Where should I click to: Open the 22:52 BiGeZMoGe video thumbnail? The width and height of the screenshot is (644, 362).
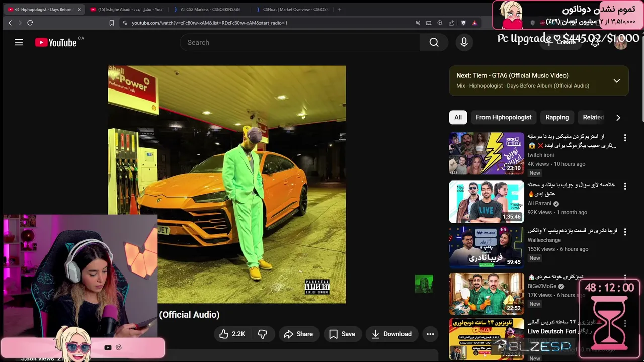pyautogui.click(x=487, y=294)
